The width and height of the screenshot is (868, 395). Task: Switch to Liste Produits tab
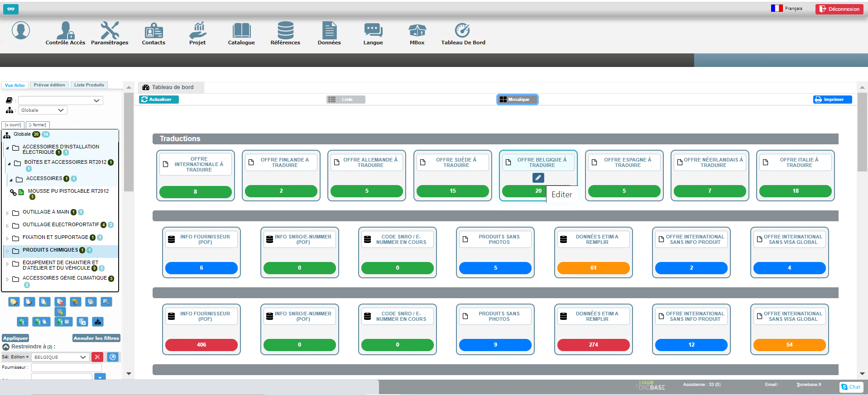(x=89, y=85)
